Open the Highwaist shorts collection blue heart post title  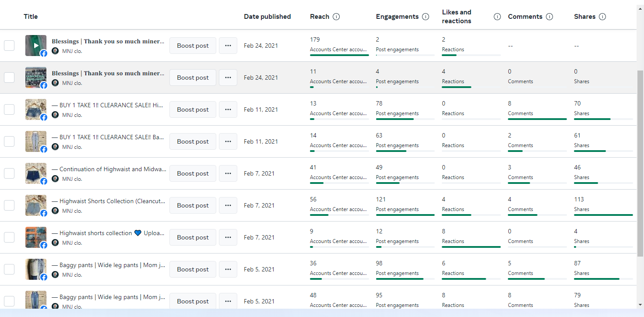click(x=108, y=233)
